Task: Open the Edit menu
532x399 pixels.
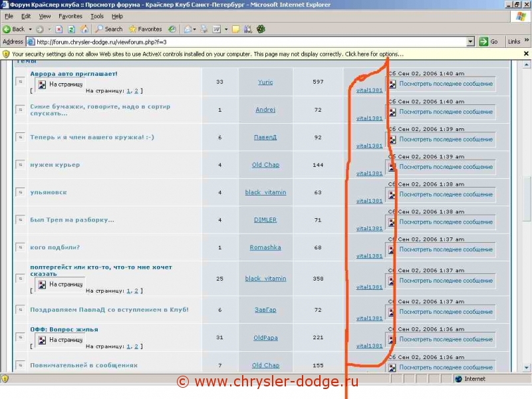Action: [x=26, y=16]
